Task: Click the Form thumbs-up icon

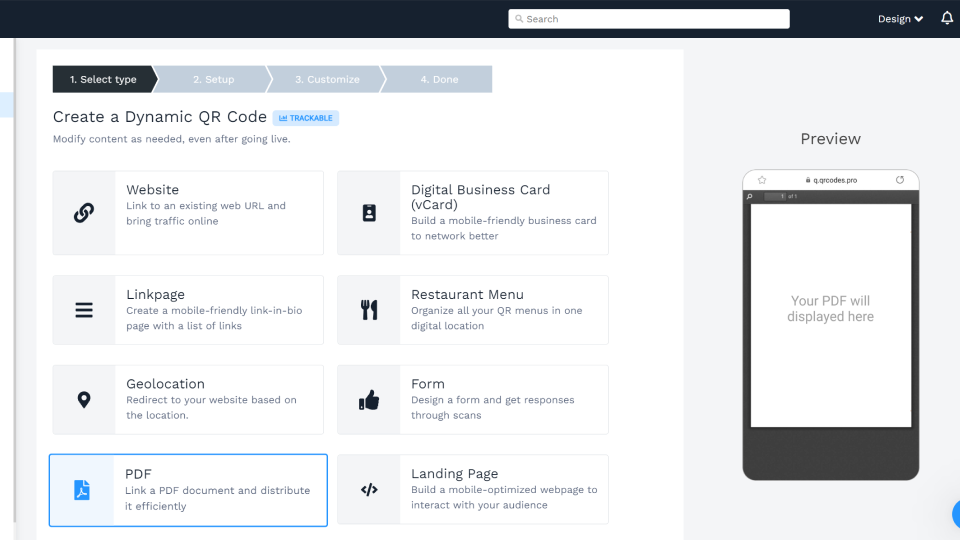Action: pyautogui.click(x=369, y=400)
